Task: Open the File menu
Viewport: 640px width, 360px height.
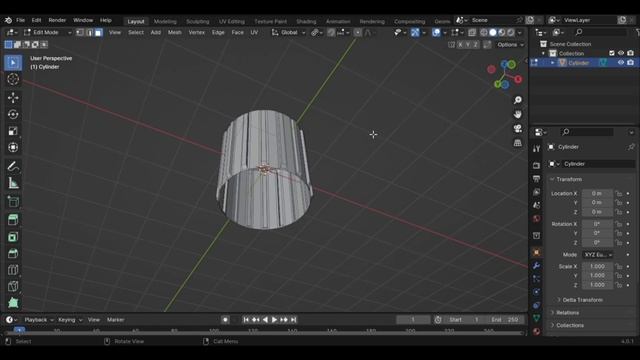Action: click(20, 20)
